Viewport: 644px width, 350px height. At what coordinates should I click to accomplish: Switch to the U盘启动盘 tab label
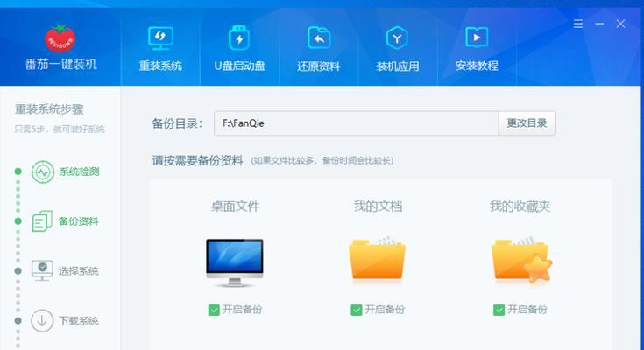(x=239, y=66)
